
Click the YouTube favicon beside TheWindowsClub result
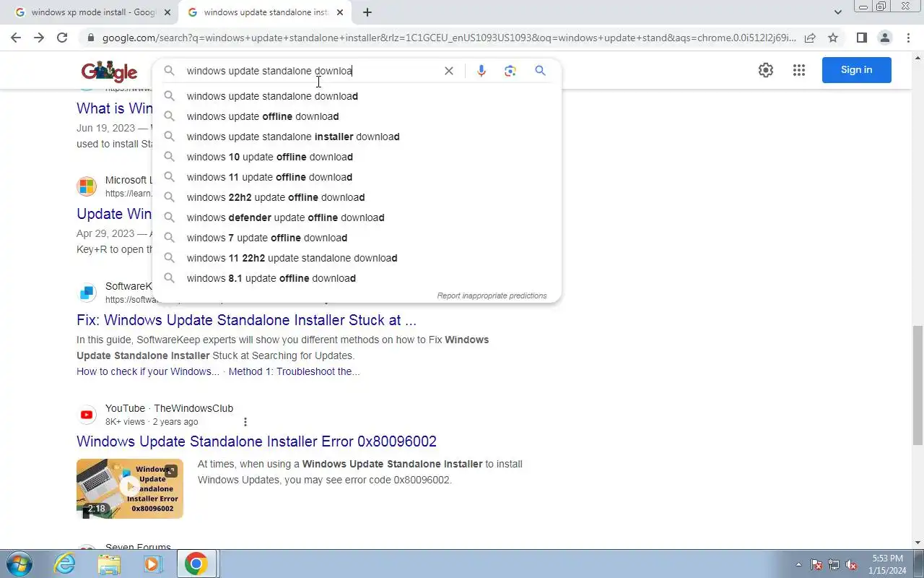[87, 415]
